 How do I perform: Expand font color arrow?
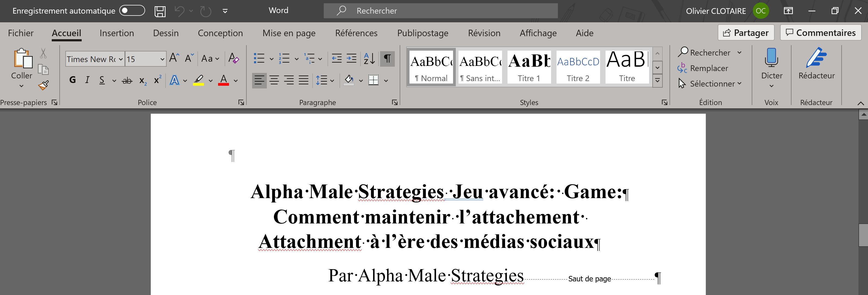236,81
